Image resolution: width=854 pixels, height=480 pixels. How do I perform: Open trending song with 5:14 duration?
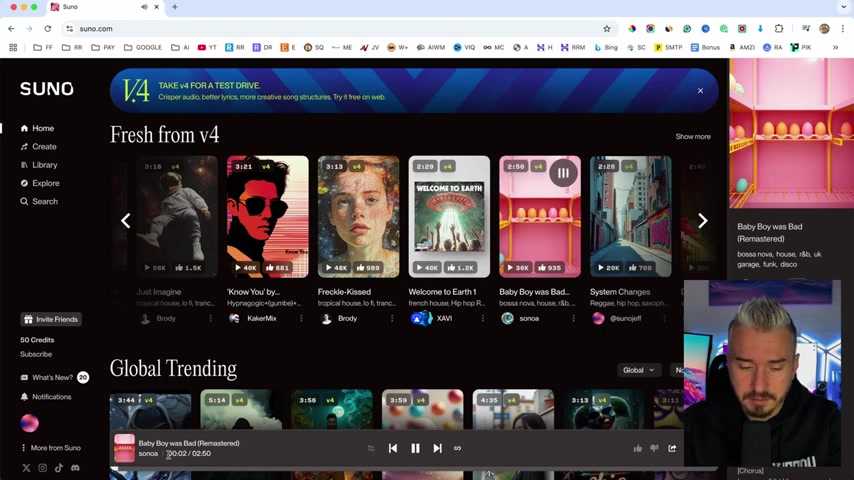pyautogui.click(x=241, y=410)
